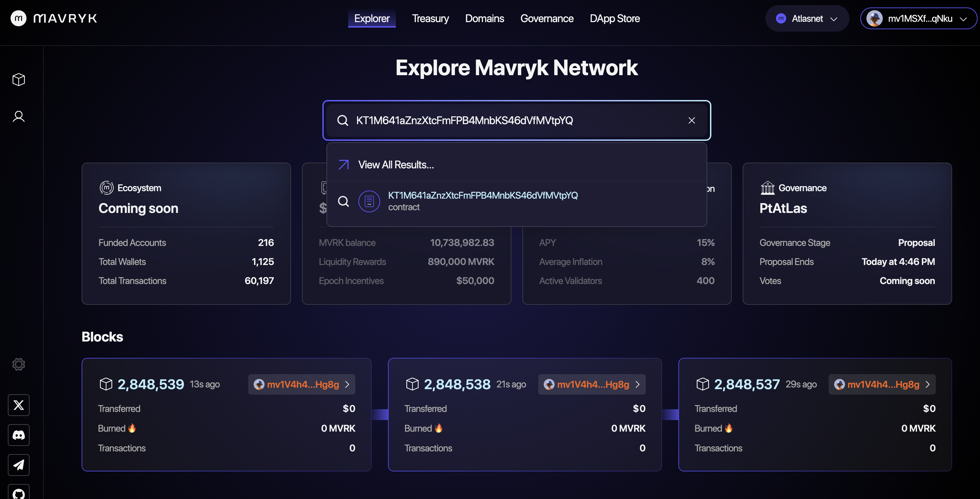The height and width of the screenshot is (499, 980).
Task: Click the Epoch Incentives value $50,000
Action: pos(475,281)
